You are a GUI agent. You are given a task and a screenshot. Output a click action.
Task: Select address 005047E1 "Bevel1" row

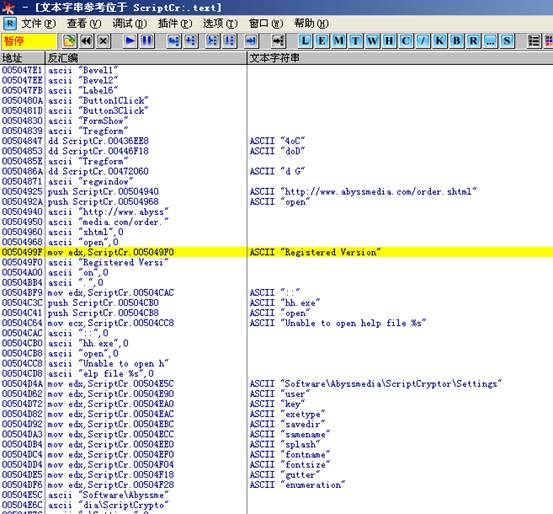(x=276, y=70)
